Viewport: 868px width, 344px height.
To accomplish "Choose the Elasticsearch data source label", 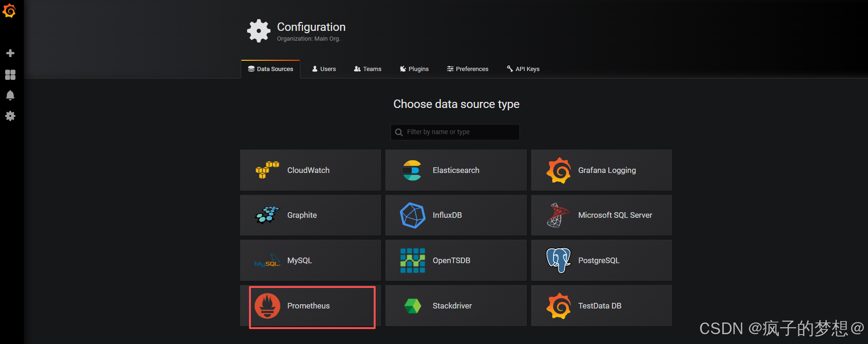I will point(456,170).
